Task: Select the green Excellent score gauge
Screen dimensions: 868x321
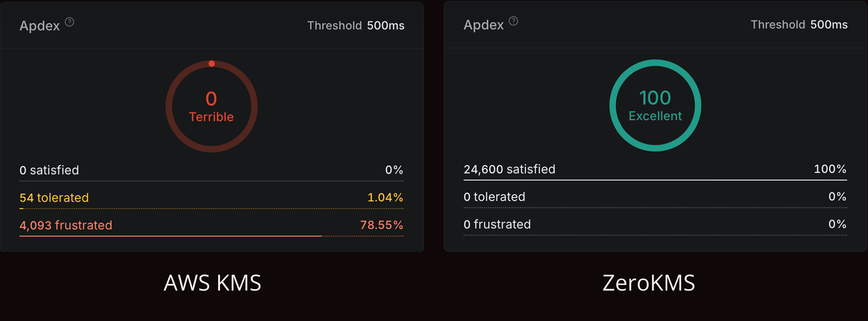Action: pos(655,105)
